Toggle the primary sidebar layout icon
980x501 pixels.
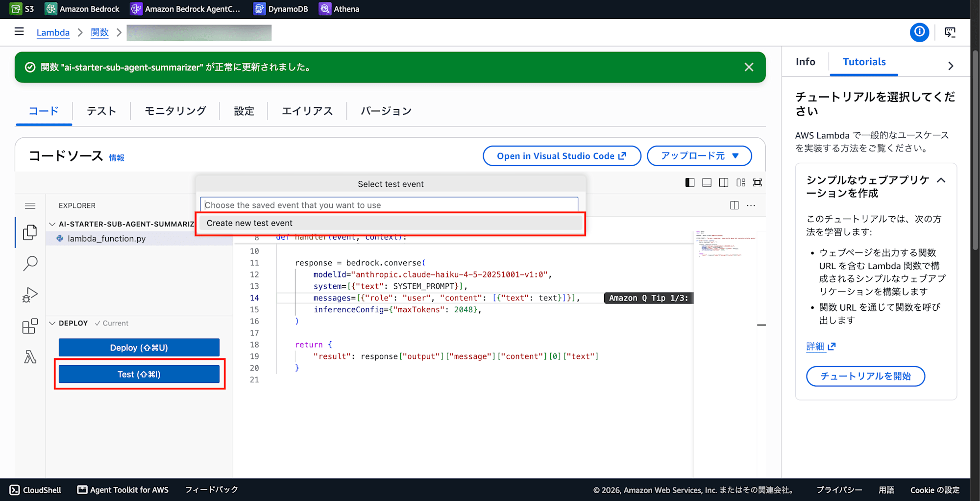point(690,182)
